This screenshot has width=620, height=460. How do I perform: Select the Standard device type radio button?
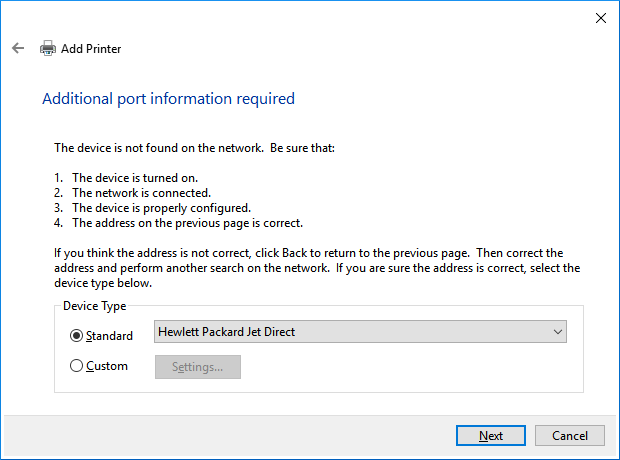pos(77,336)
